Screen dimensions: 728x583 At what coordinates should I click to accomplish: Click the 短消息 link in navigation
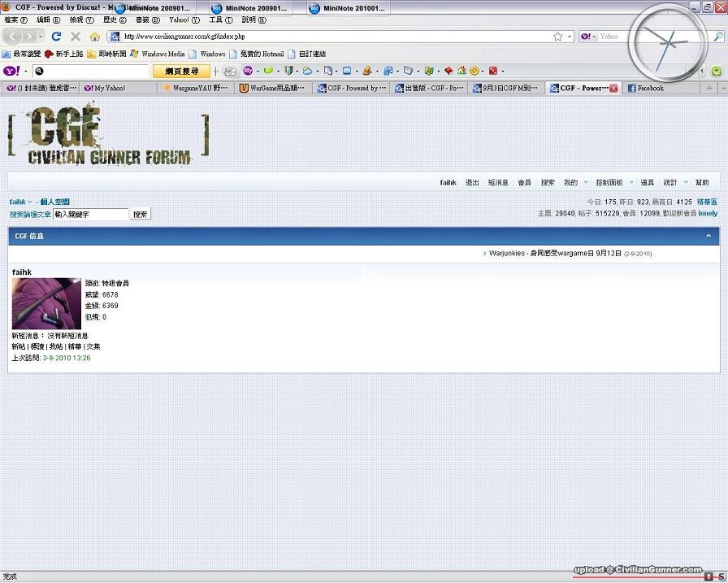498,183
